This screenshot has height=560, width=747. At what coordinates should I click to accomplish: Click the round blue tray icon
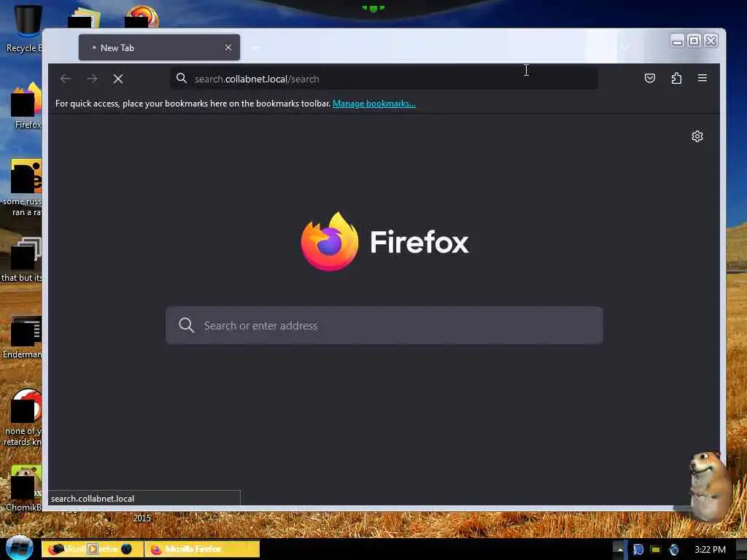pos(673,550)
